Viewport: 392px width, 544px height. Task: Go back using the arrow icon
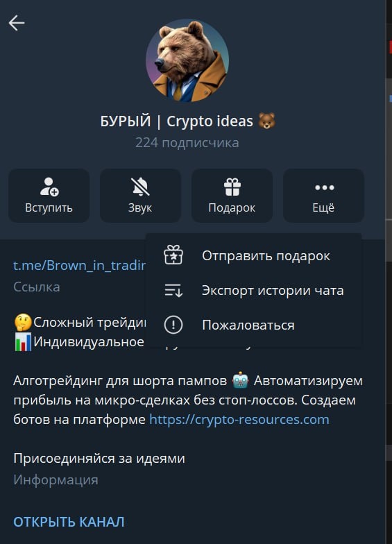(17, 24)
